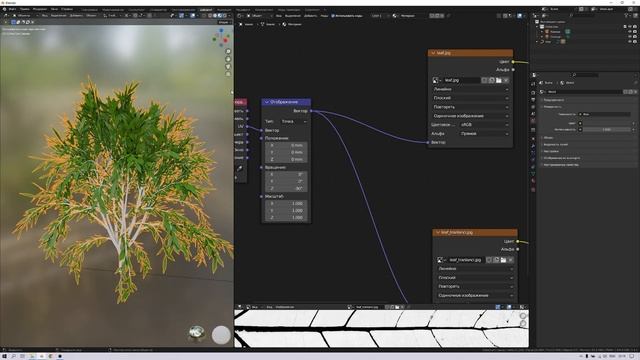Unlink image with X on leaf_tranlanc.jpg node

(x=510, y=260)
